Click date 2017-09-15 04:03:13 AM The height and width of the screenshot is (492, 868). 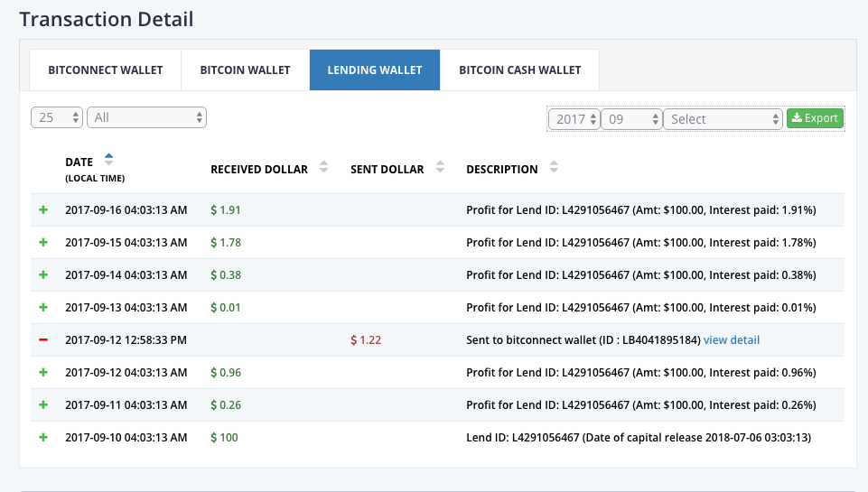[x=126, y=243]
